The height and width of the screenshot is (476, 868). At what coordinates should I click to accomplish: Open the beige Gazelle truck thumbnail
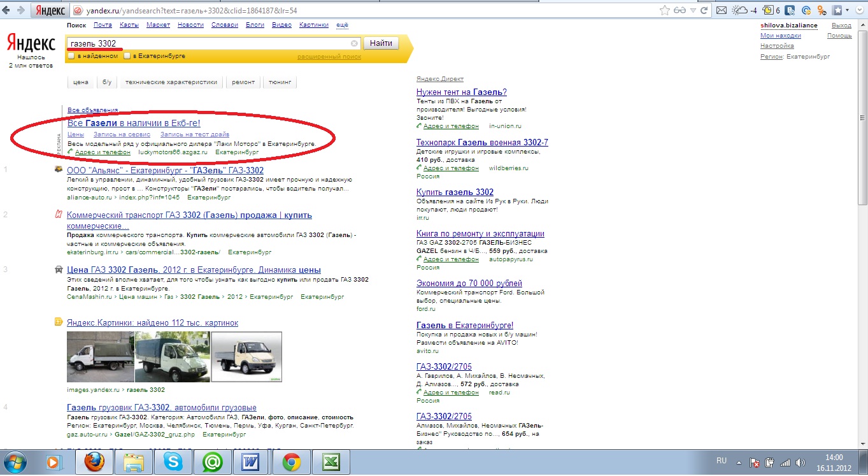(x=246, y=356)
